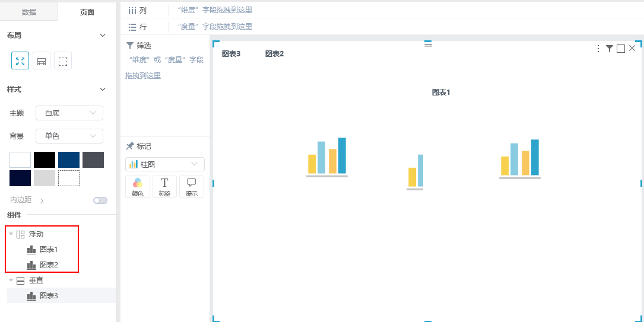Switch to the 数据 tab
Screen dimensions: 644x322
[28, 12]
